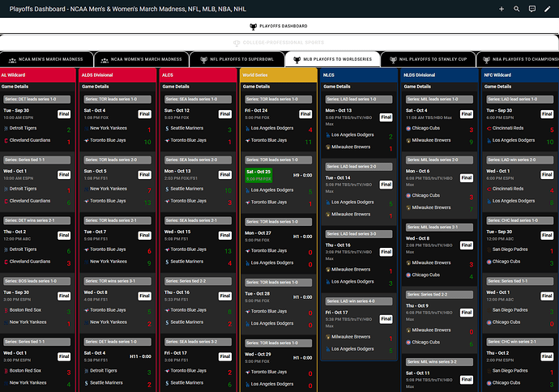Screen dimensions: 559x392
Task: Click Game Details label in NLCS column
Action: coord(337,87)
